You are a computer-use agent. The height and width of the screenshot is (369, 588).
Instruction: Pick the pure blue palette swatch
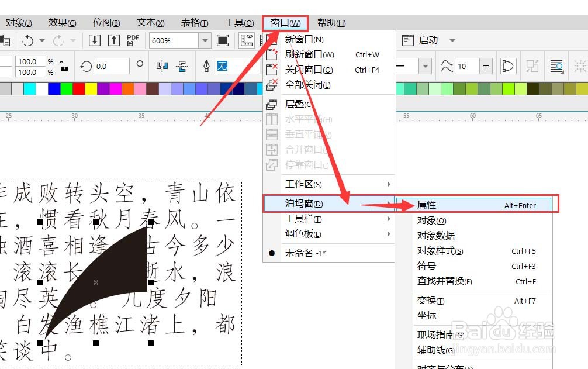tap(54, 89)
